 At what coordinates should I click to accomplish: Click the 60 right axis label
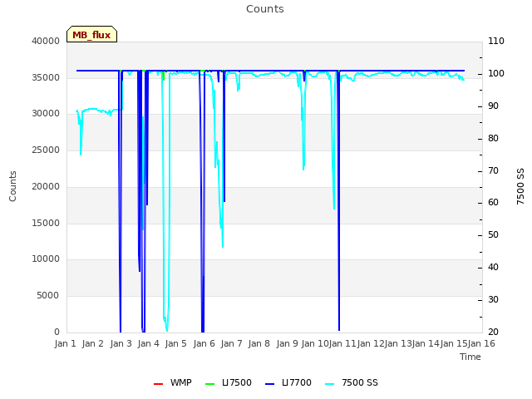click(x=493, y=203)
